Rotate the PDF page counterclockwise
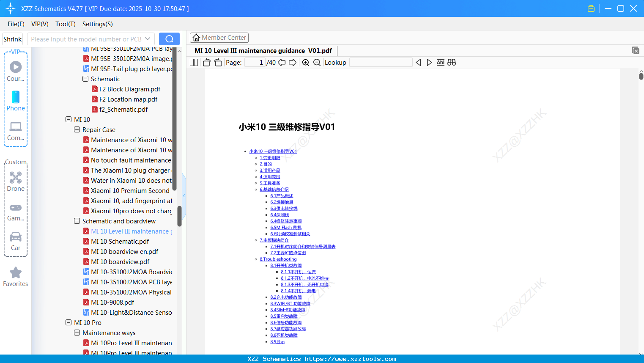 tap(206, 62)
